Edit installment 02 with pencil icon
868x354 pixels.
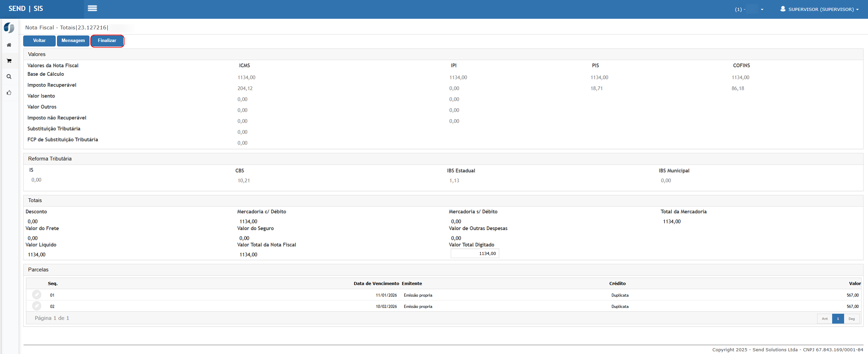[37, 306]
